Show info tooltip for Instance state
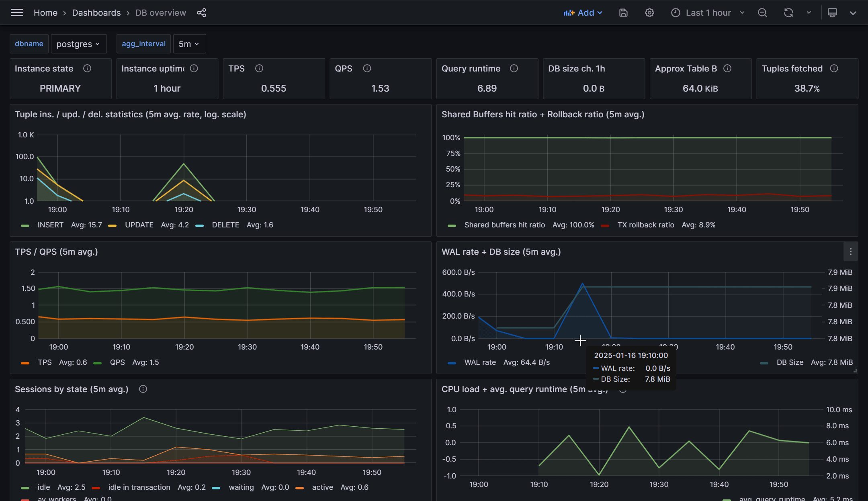This screenshot has height=501, width=868. tap(87, 69)
